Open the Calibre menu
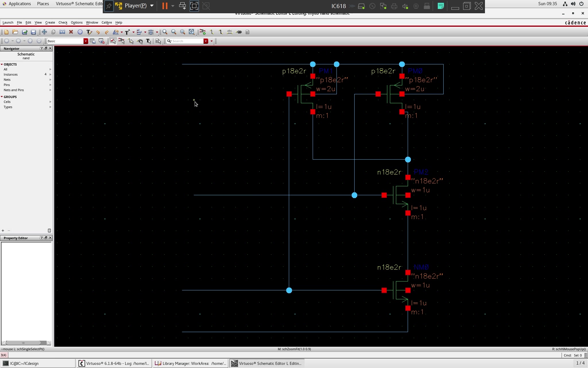The width and height of the screenshot is (588, 368). [107, 22]
